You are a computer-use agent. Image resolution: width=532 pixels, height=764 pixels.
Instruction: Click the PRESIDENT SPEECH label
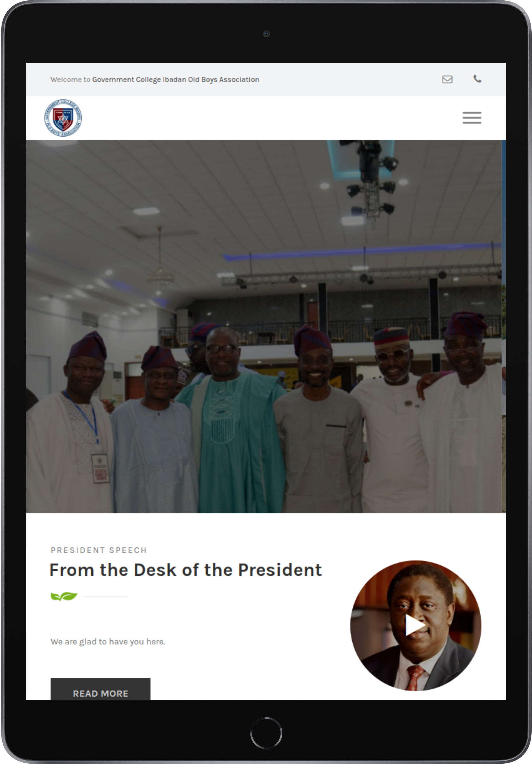pos(98,550)
